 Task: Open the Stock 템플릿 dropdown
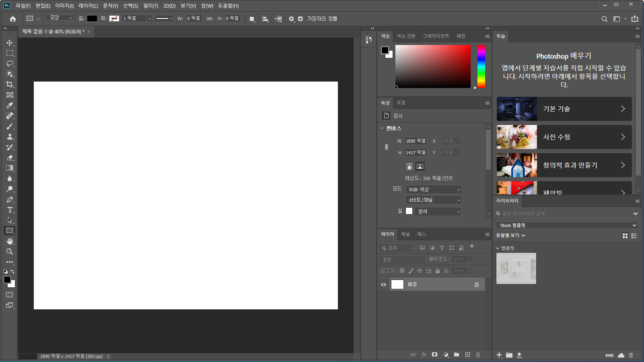(x=567, y=225)
